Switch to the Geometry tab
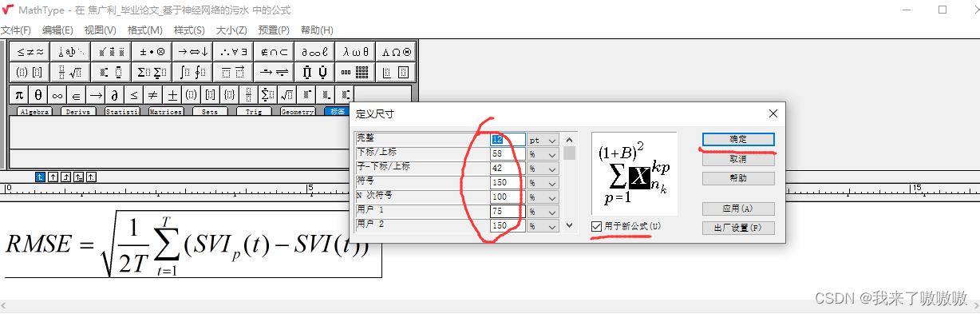 pyautogui.click(x=298, y=112)
